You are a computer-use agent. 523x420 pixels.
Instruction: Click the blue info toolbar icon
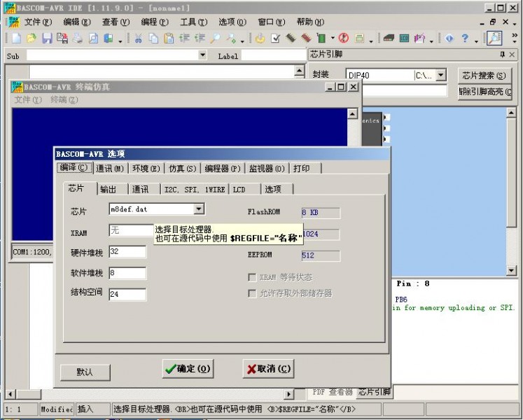point(449,38)
